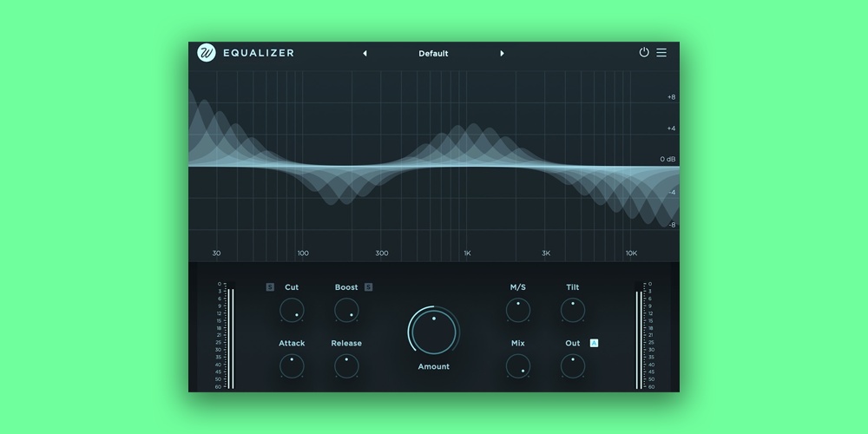Viewport: 868px width, 434px height.
Task: Toggle the solo button beside Cut
Action: pos(270,287)
